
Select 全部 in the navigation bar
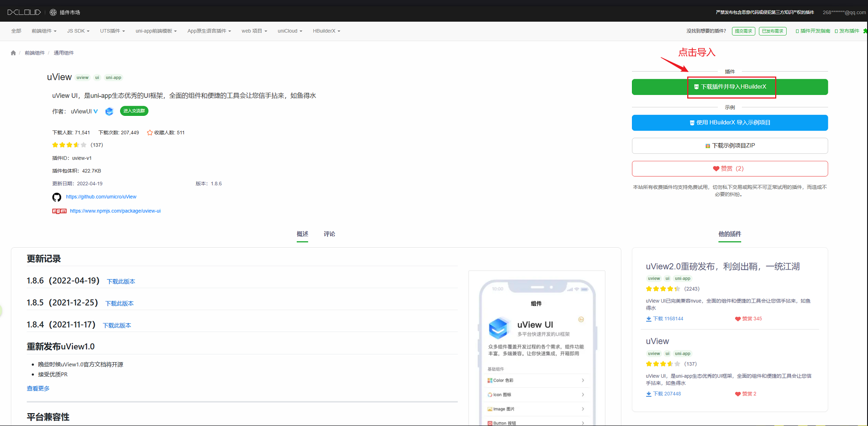16,31
